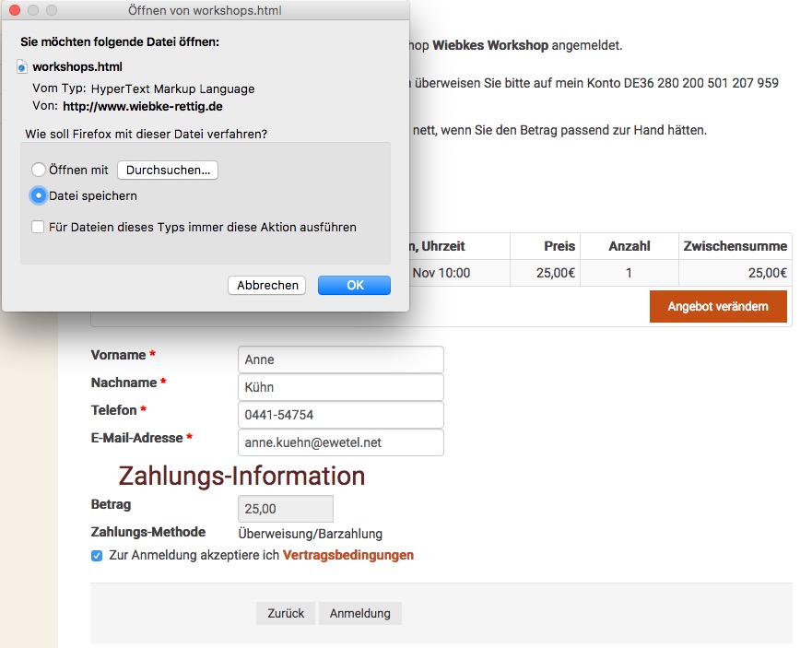This screenshot has height=648, width=812.
Task: Click the 'Zwischensumme' column header
Action: [x=735, y=246]
